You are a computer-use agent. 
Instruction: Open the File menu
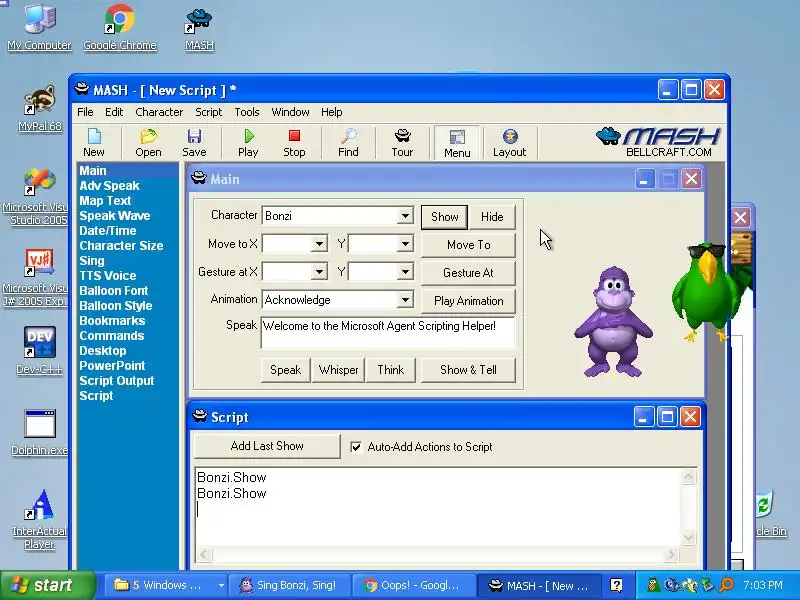coord(85,112)
